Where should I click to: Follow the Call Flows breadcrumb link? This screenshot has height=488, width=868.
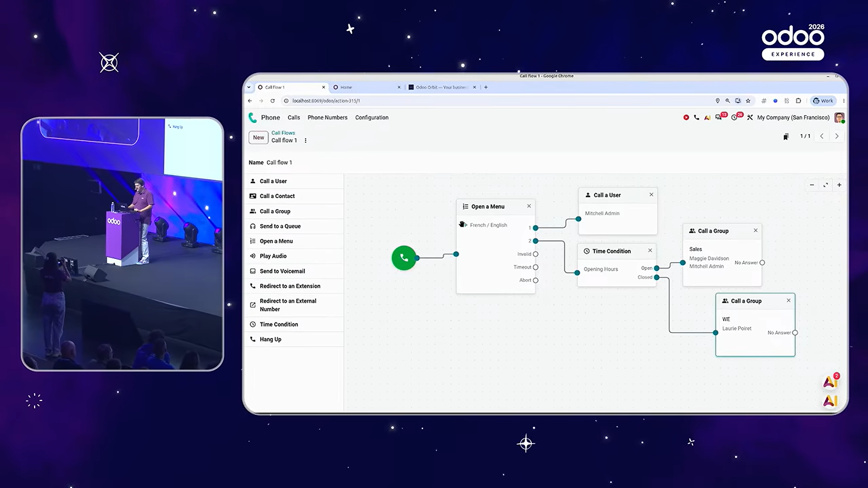283,133
